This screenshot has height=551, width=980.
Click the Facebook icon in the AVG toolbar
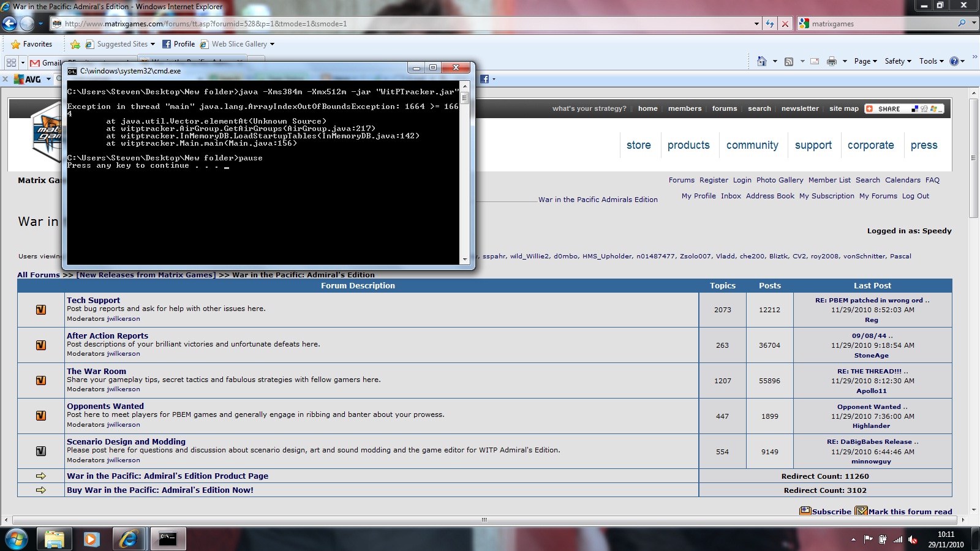484,79
